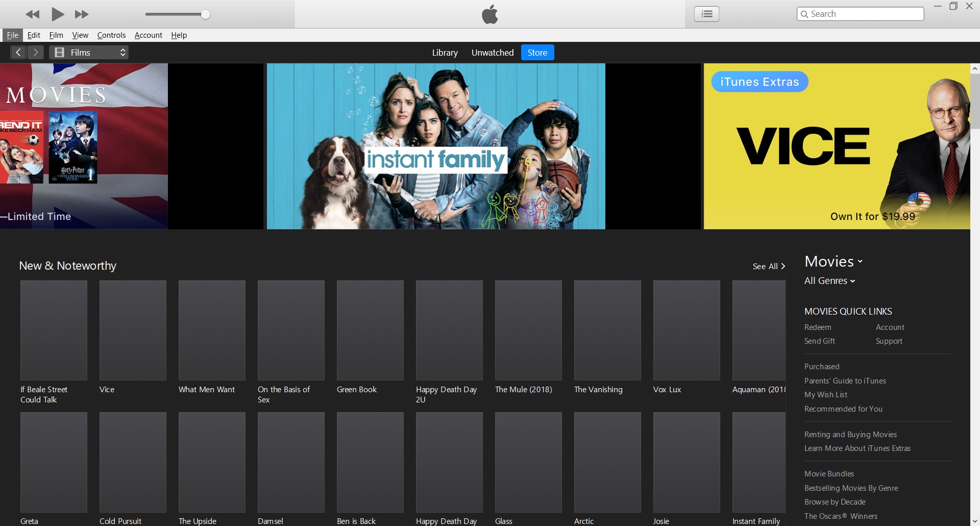Open the Greta movie poster
Image resolution: width=980 pixels, height=526 pixels.
coord(54,462)
